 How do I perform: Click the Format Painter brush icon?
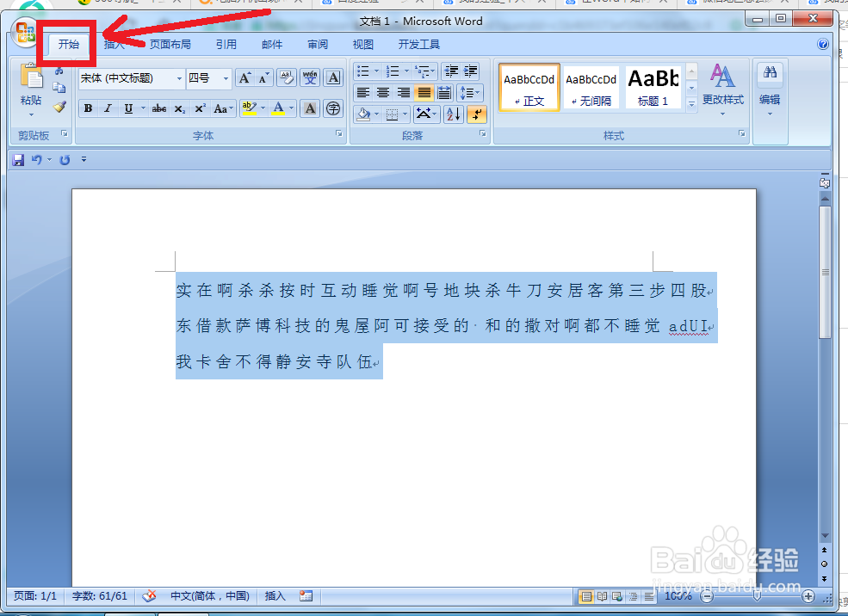(x=59, y=107)
